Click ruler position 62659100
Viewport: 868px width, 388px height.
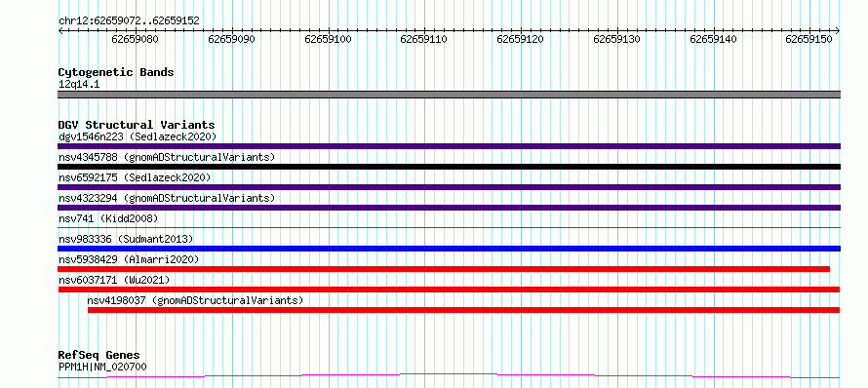click(329, 40)
